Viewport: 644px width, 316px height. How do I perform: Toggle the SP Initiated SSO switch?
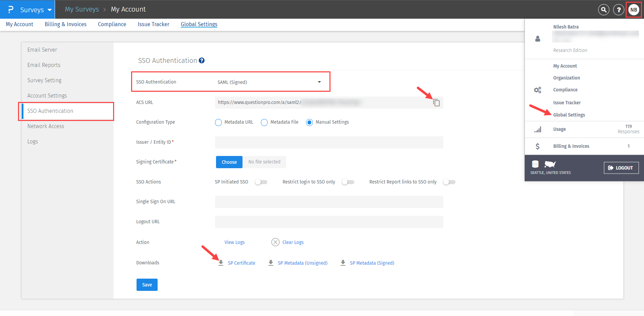point(261,182)
